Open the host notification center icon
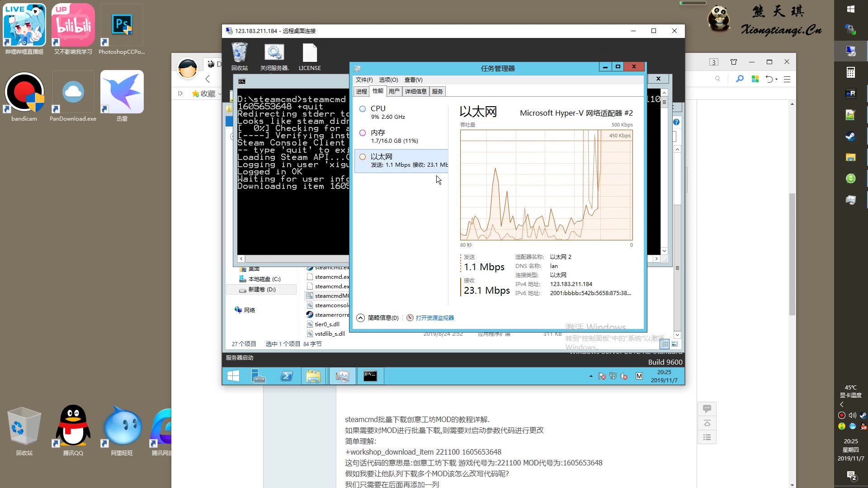Viewport: 868px width, 488px height. [x=851, y=476]
